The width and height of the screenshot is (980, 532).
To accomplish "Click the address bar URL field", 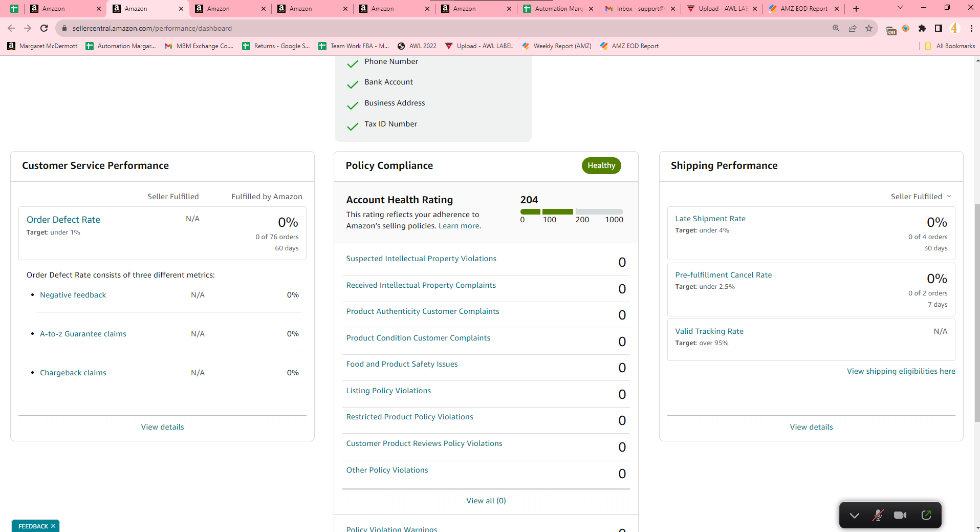I will [x=445, y=28].
